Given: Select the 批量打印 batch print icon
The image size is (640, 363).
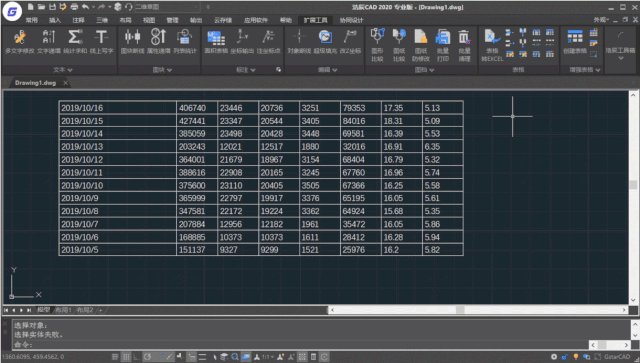Looking at the screenshot, I should pos(442,45).
